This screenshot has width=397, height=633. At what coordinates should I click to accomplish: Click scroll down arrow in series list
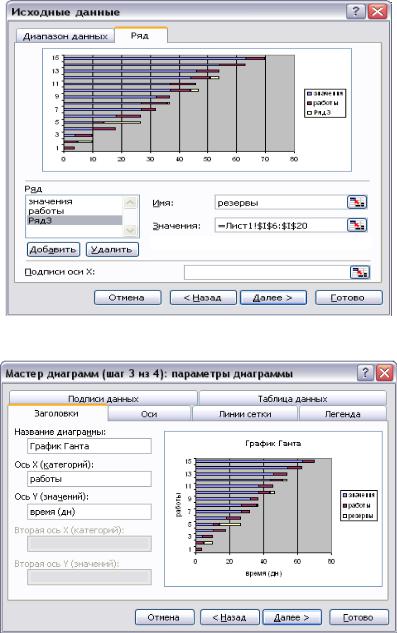click(130, 230)
